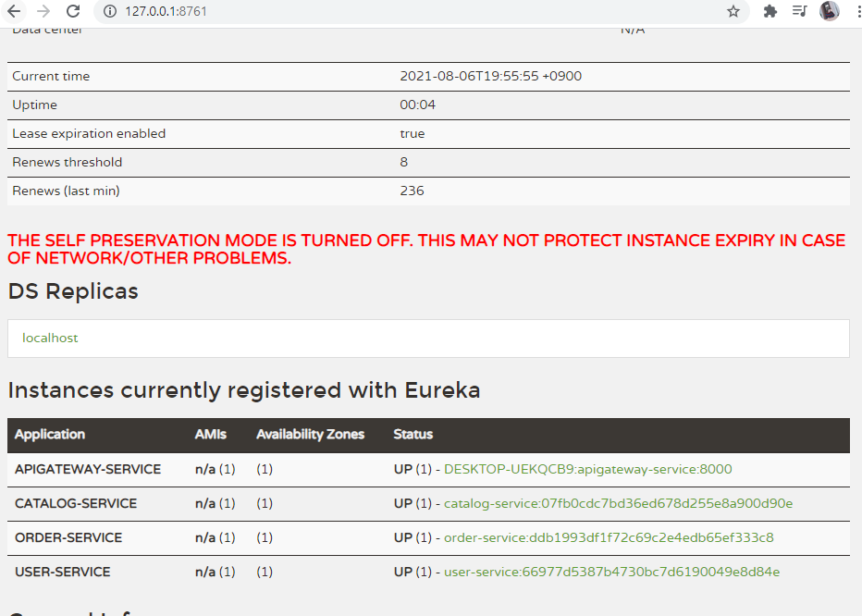
Task: Click the Lease expiration enabled label
Action: pyautogui.click(x=89, y=133)
